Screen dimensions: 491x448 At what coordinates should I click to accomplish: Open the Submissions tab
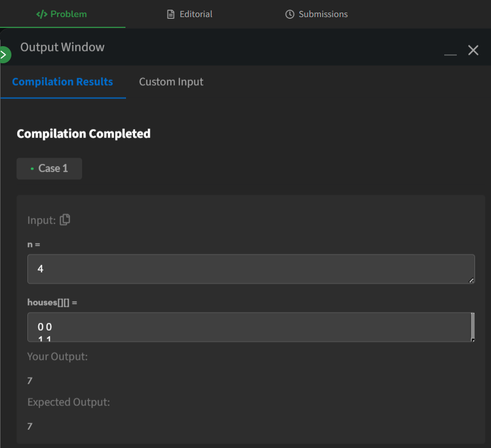click(x=316, y=14)
